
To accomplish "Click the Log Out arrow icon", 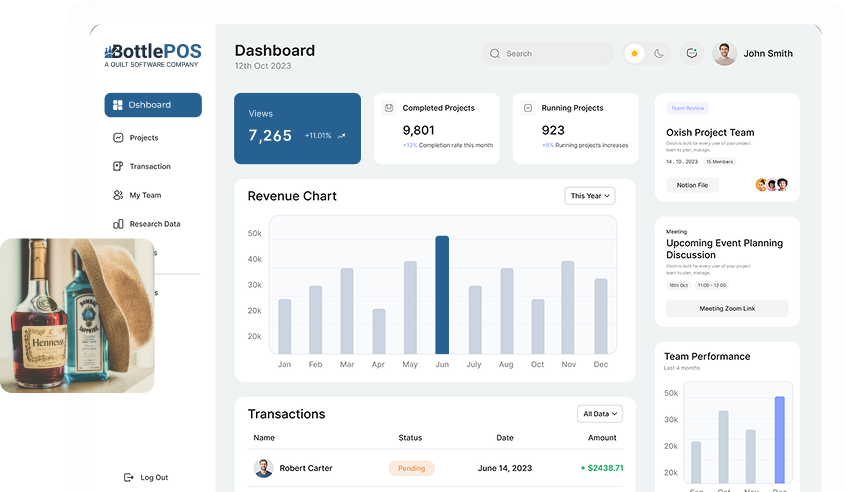I will [128, 478].
